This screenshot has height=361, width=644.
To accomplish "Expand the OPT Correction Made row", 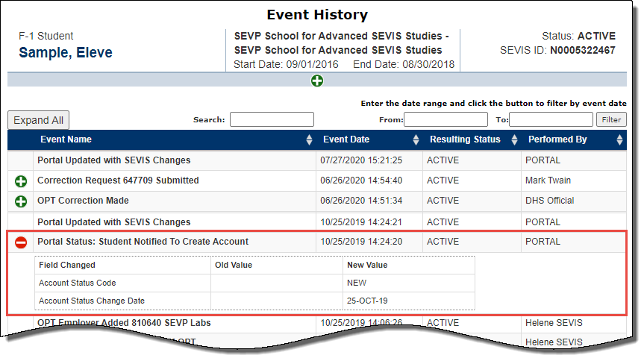I will 21,201.
